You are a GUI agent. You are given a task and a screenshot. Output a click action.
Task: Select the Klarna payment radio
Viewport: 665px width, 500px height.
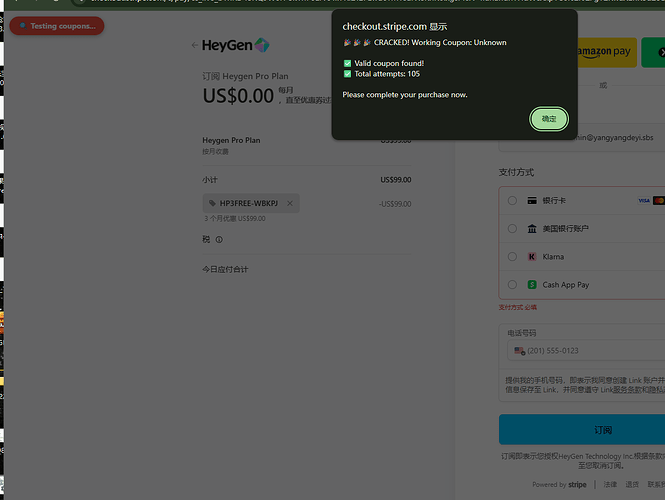pyautogui.click(x=512, y=257)
